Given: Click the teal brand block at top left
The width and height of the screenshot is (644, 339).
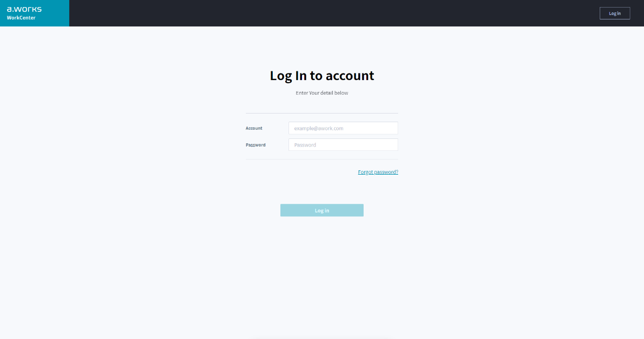Looking at the screenshot, I should [35, 13].
